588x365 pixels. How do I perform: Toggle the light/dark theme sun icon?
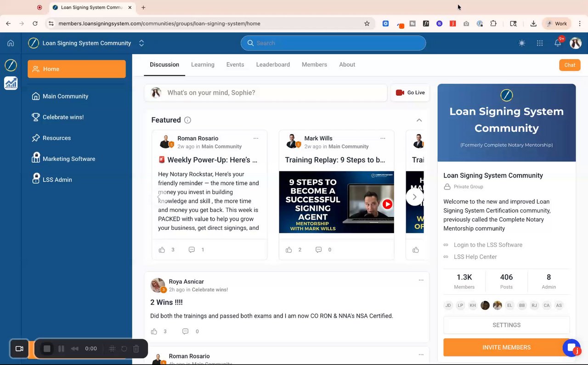coord(522,43)
